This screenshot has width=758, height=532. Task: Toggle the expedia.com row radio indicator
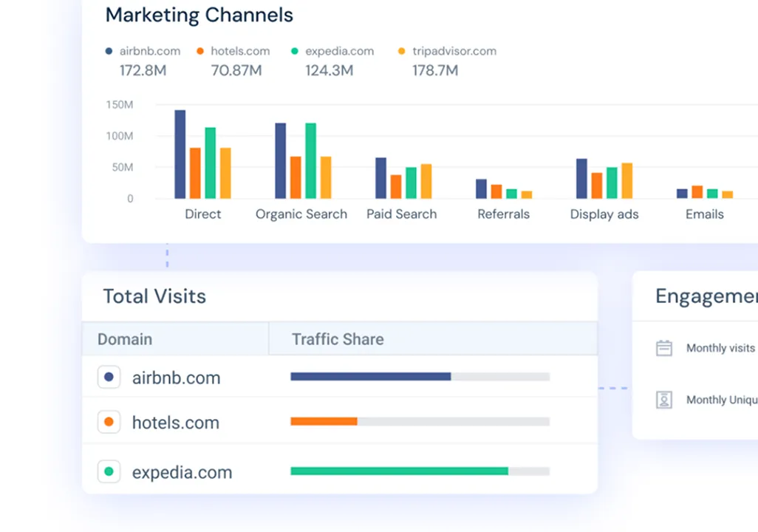point(109,472)
